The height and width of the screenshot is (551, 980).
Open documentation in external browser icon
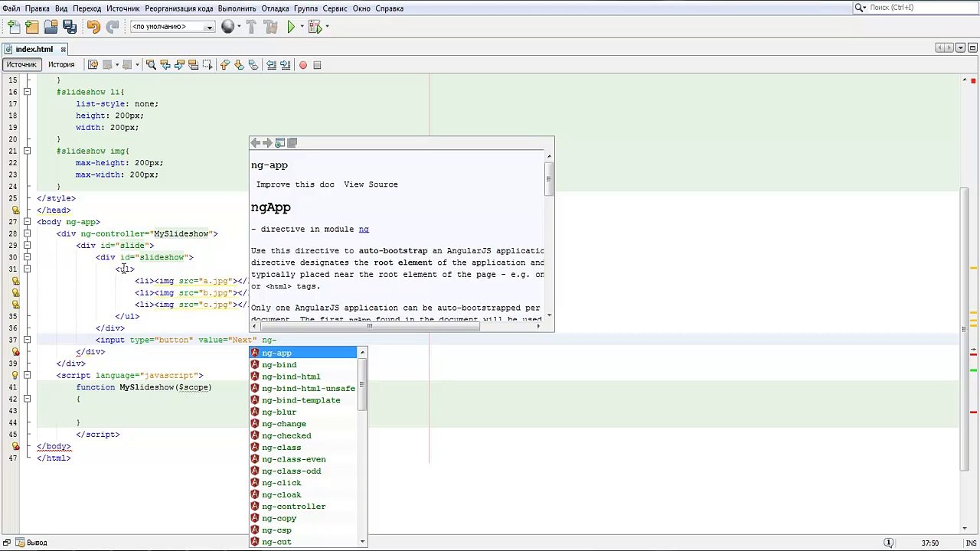click(x=279, y=143)
